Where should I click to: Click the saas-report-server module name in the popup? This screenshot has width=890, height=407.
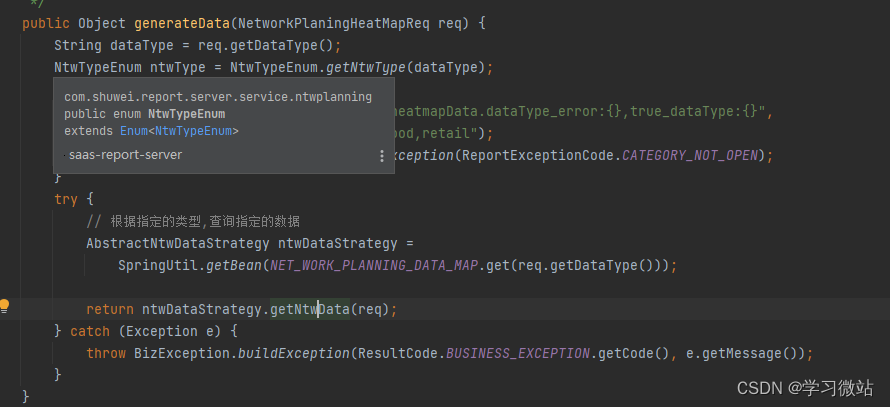tap(125, 155)
